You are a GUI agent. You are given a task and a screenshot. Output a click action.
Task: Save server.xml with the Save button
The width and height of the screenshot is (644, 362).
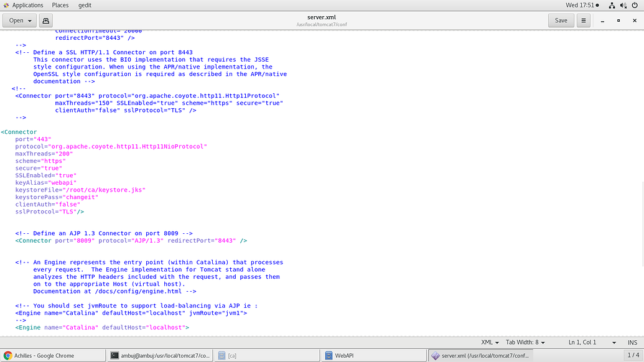(561, 21)
